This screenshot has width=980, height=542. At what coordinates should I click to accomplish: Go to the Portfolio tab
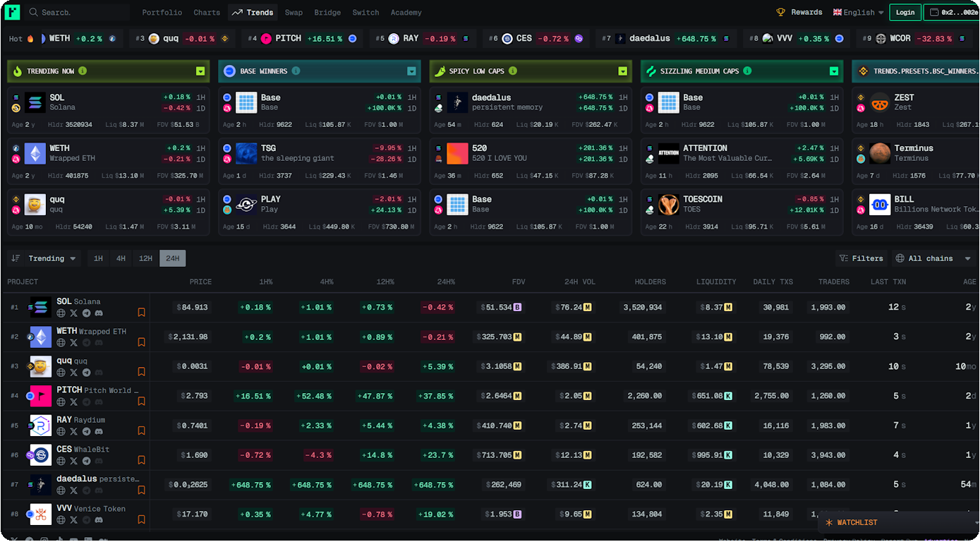[162, 13]
